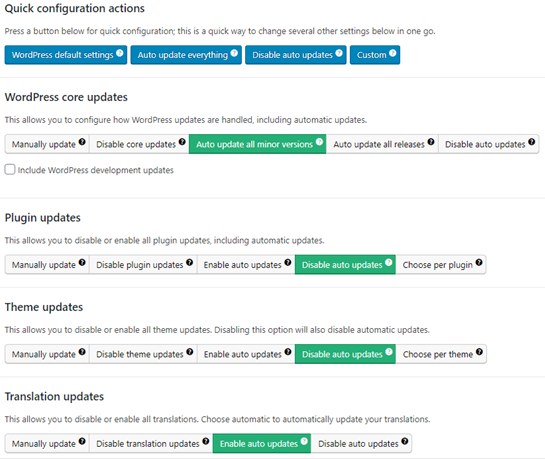Check Include WordPress development updates box
The height and width of the screenshot is (459, 545).
click(x=10, y=170)
